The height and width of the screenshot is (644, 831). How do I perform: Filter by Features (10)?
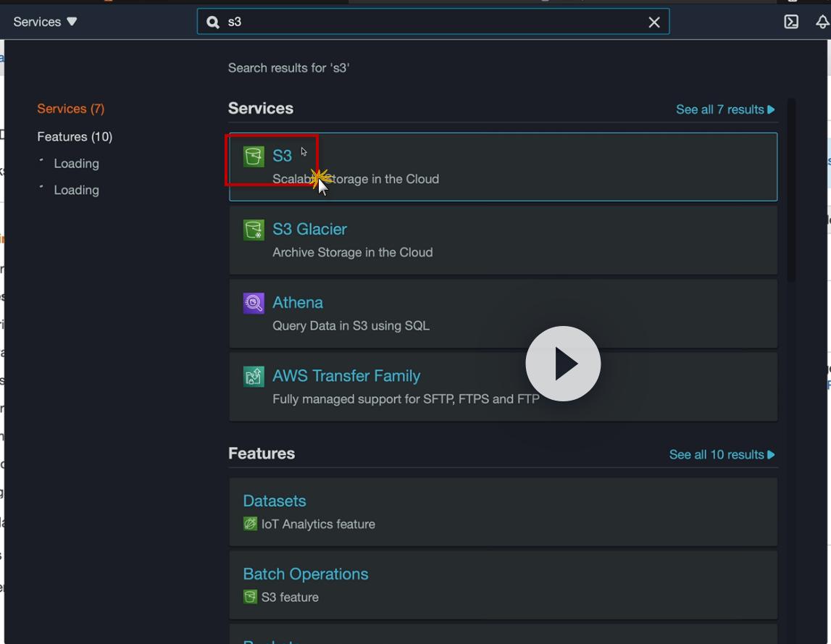(x=75, y=137)
